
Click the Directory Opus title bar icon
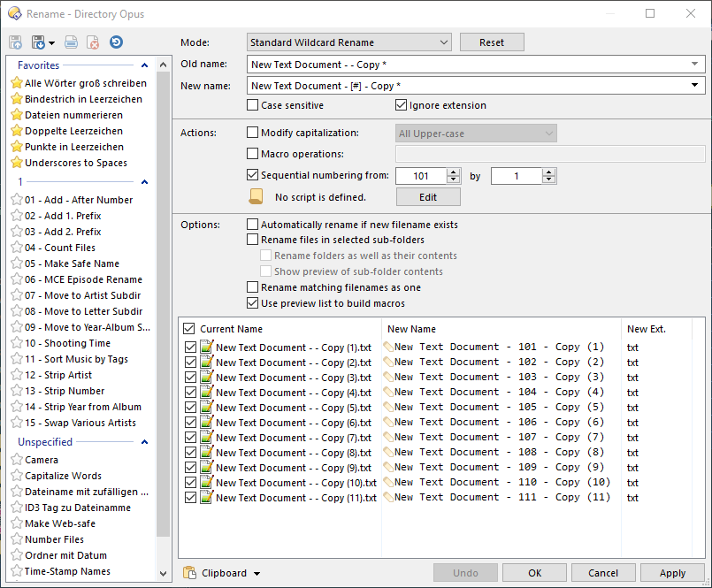click(14, 13)
